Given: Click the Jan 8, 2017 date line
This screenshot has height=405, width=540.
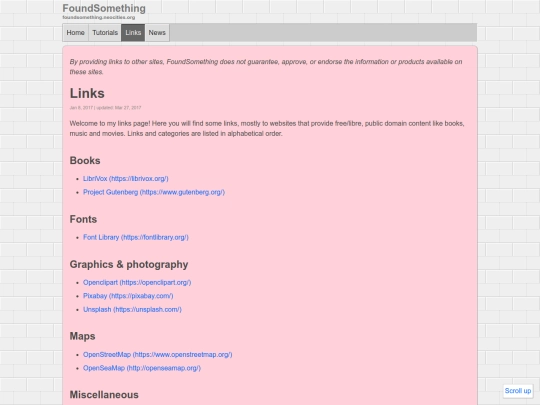Looking at the screenshot, I should tap(105, 107).
